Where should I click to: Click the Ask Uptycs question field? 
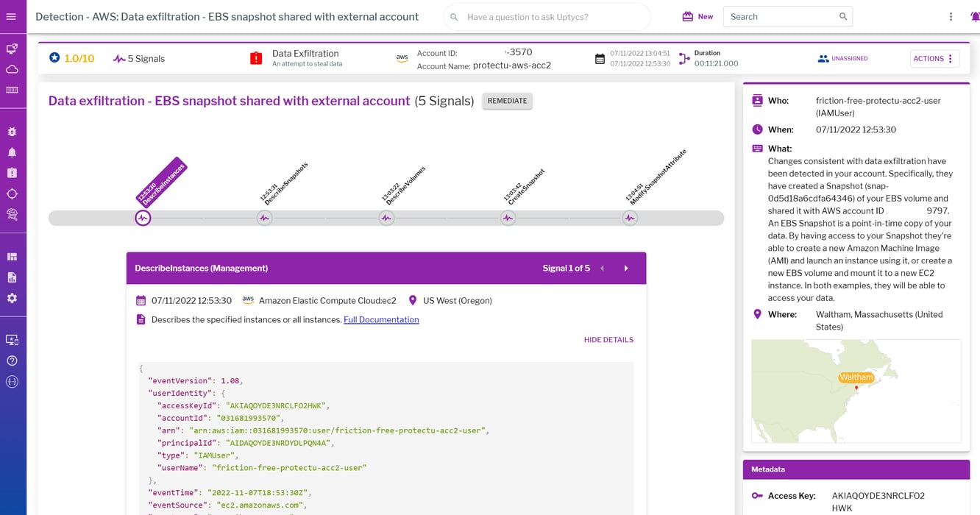pos(547,16)
